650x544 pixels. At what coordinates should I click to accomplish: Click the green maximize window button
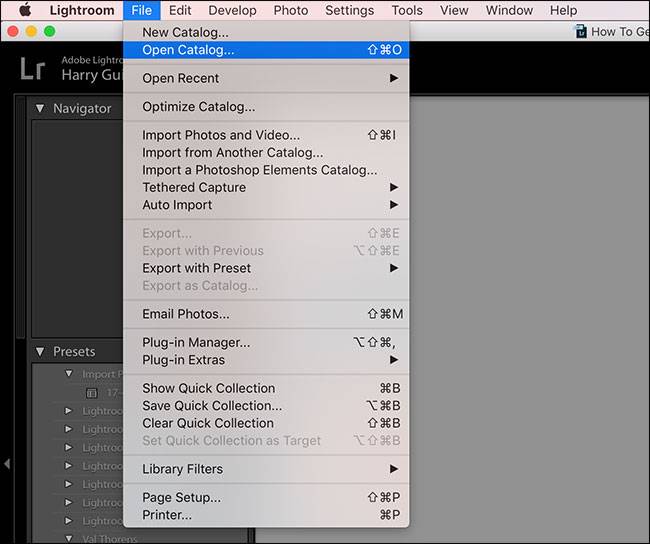pos(50,31)
